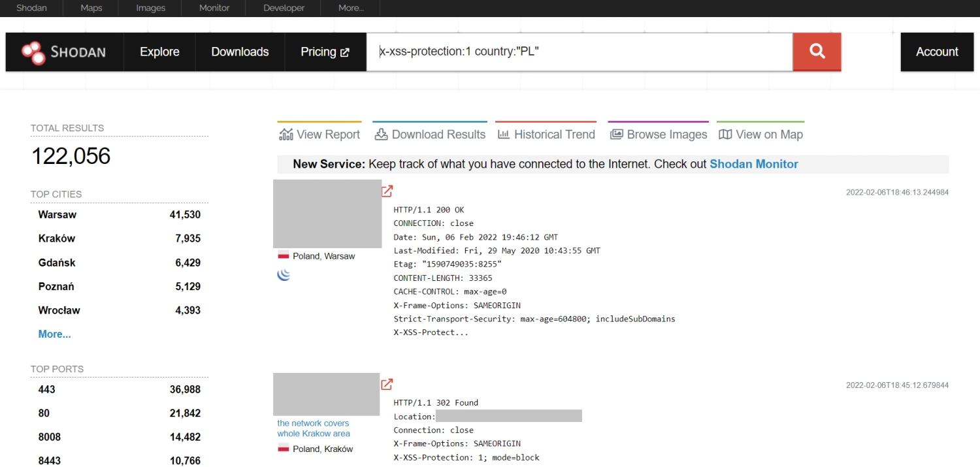Filter results by city Poznań
This screenshot has width=980, height=467.
click(56, 286)
